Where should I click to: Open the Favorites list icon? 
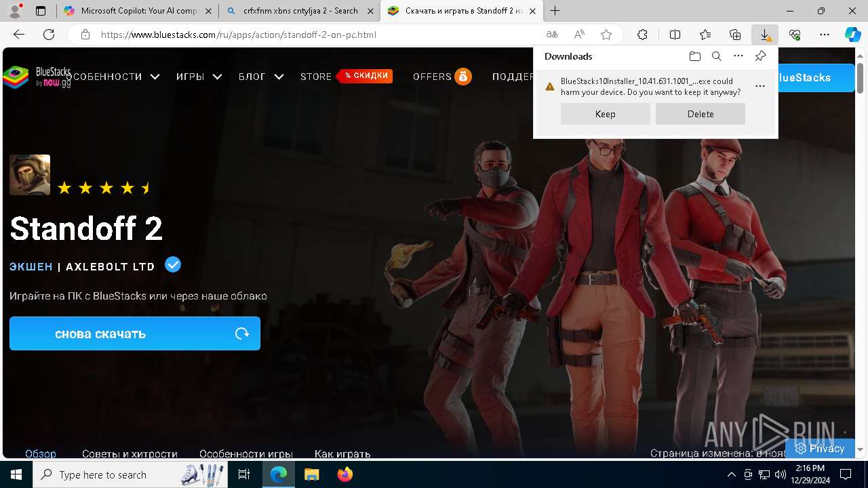[x=705, y=35]
